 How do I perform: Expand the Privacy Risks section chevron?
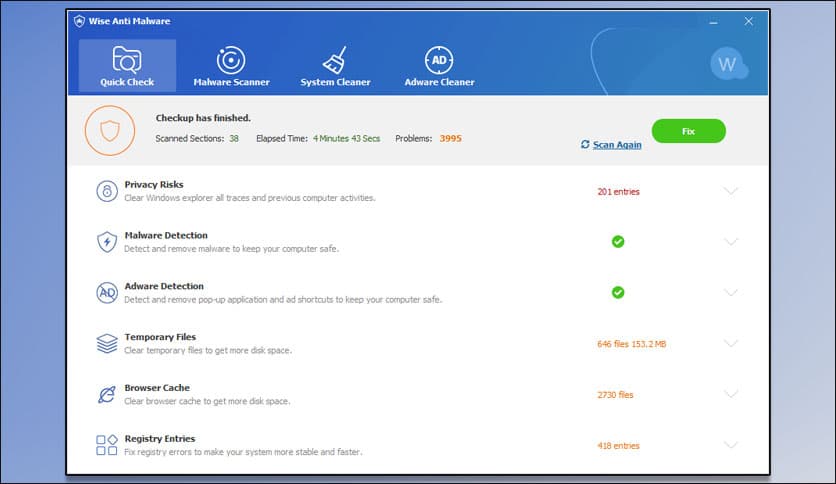[x=730, y=191]
